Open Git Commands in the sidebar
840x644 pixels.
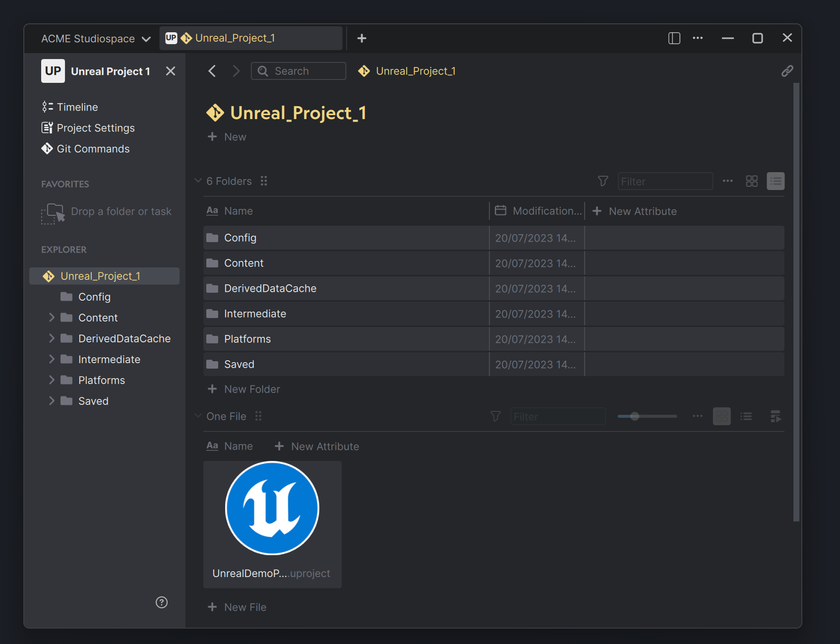click(x=93, y=149)
